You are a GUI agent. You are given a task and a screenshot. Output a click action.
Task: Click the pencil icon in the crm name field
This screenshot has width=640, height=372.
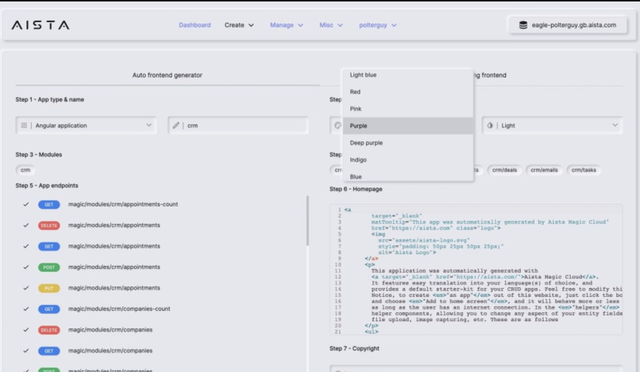(176, 125)
